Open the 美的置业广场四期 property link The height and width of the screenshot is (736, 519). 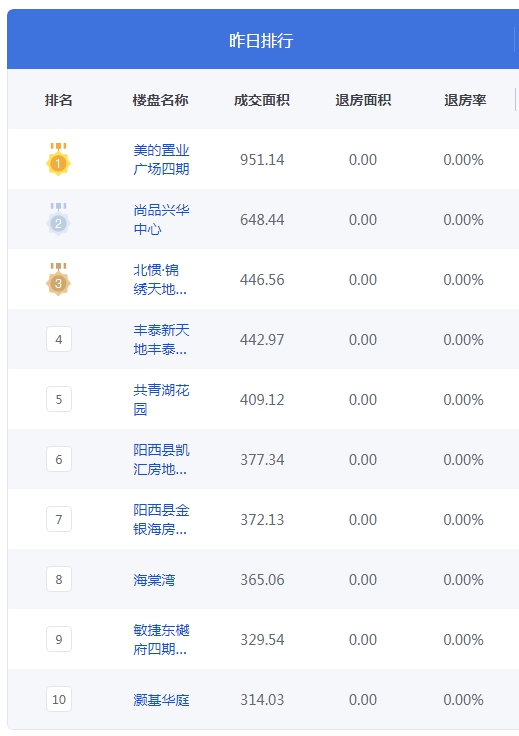click(x=161, y=160)
